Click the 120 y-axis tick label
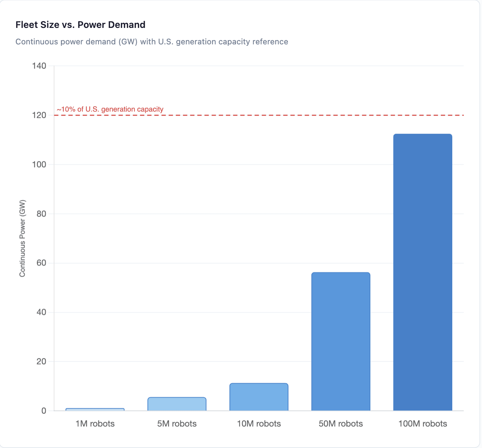Viewport: 482px width, 448px height. click(x=39, y=115)
